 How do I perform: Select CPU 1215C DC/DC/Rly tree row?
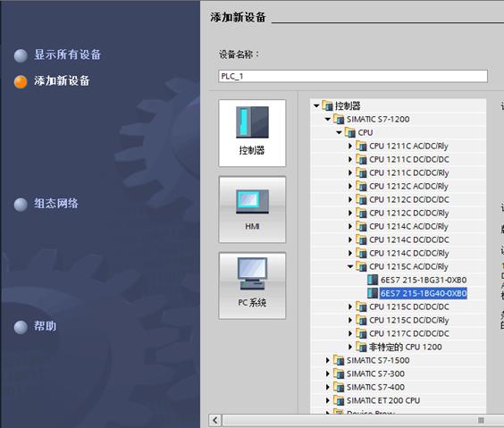(x=399, y=320)
